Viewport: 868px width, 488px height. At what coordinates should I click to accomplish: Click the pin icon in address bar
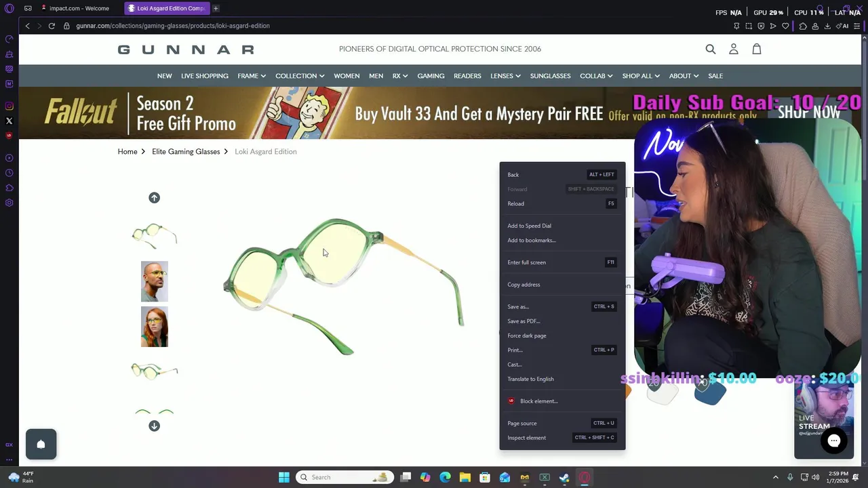[x=736, y=26]
